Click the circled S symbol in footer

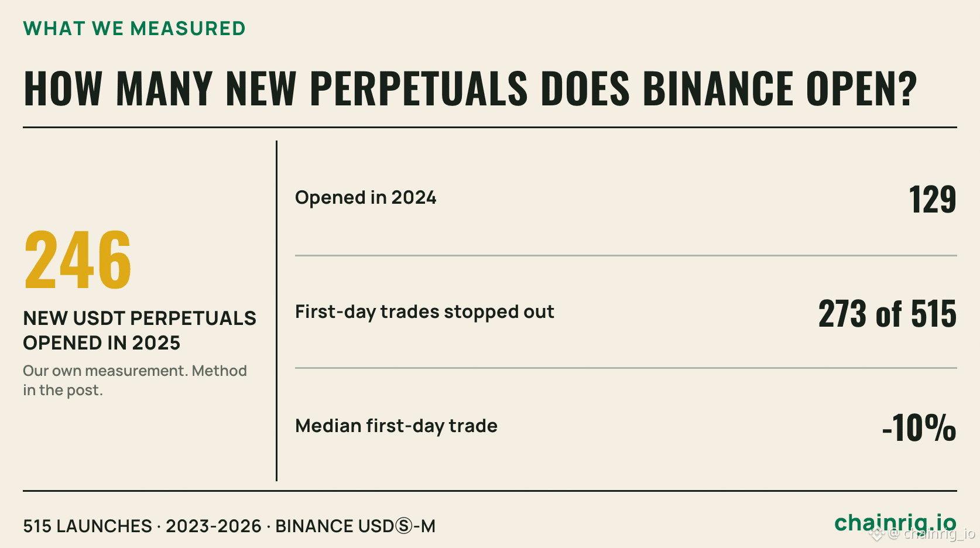tap(404, 526)
